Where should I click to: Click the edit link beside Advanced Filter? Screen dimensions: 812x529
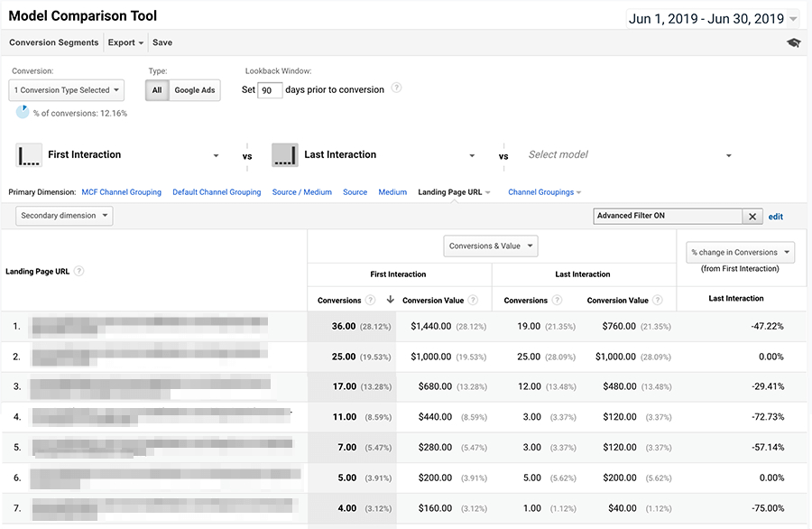[775, 216]
